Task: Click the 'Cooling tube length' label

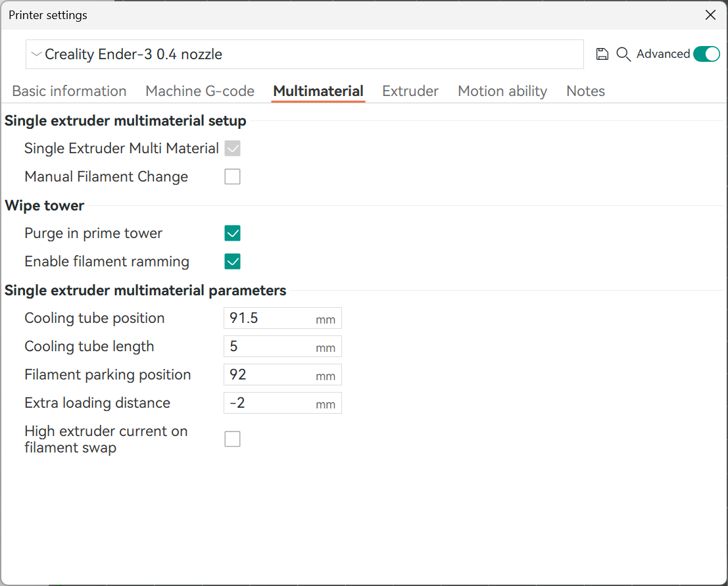Action: coord(89,347)
